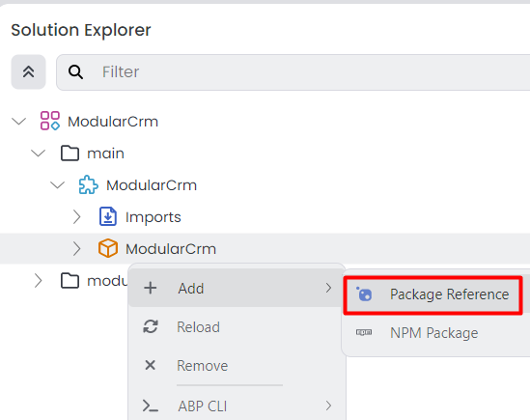Open the Add context menu entry
The height and width of the screenshot is (420, 530).
click(x=237, y=288)
